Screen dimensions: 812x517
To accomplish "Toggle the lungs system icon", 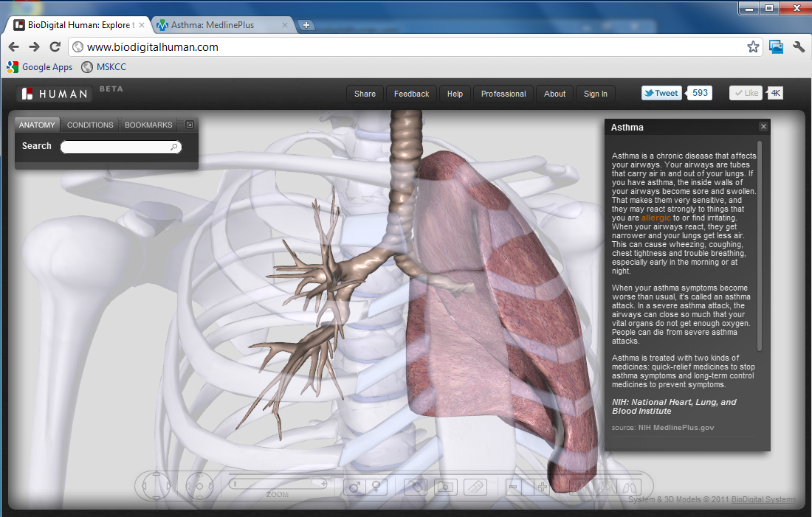I will 629,487.
